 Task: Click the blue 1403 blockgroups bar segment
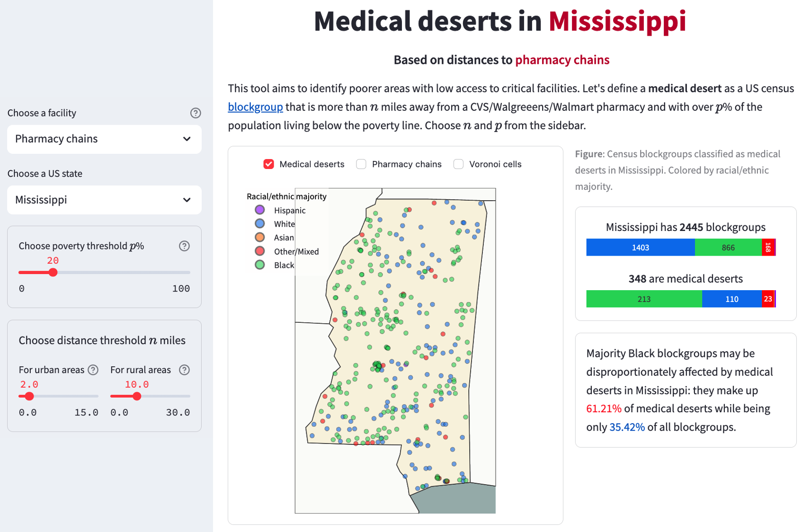click(640, 248)
